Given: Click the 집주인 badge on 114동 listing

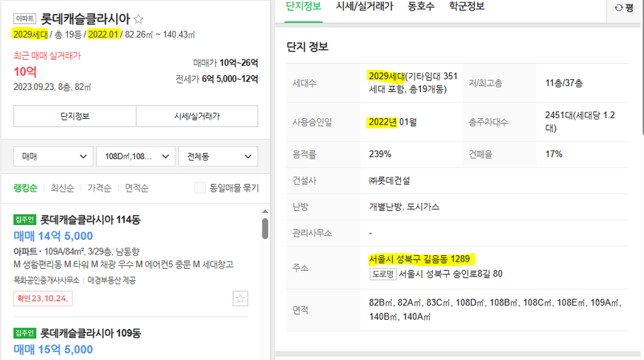Looking at the screenshot, I should pyautogui.click(x=25, y=220).
